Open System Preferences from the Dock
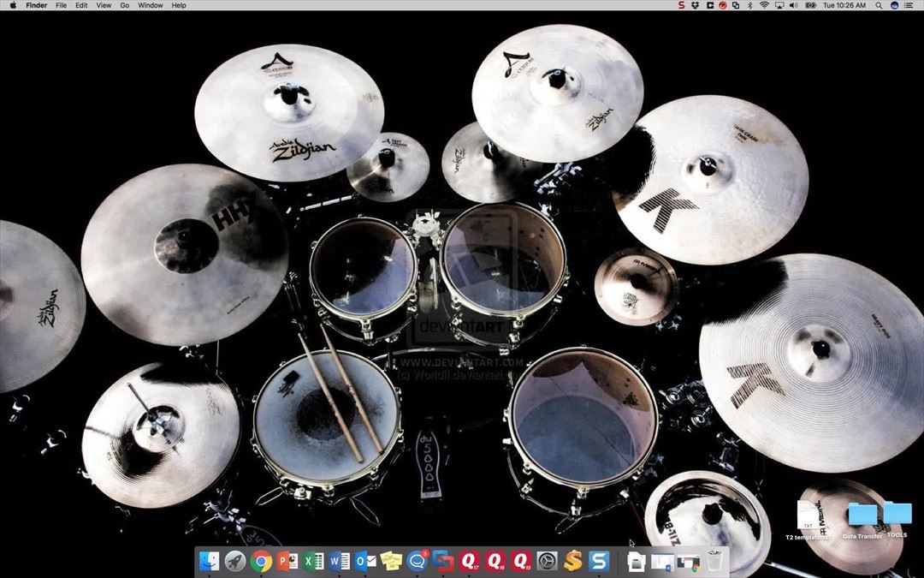The image size is (924, 578). pyautogui.click(x=548, y=561)
